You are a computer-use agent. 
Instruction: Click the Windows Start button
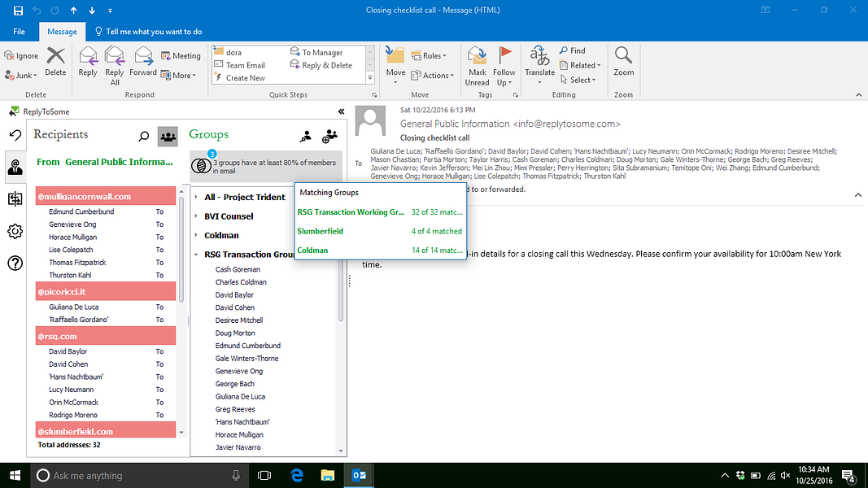coord(15,475)
